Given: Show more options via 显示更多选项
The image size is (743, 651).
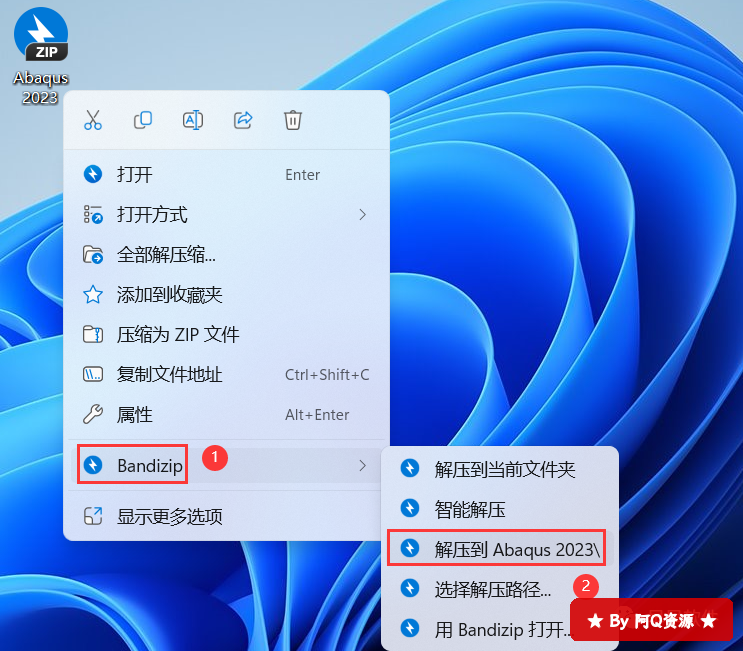Looking at the screenshot, I should tap(169, 517).
